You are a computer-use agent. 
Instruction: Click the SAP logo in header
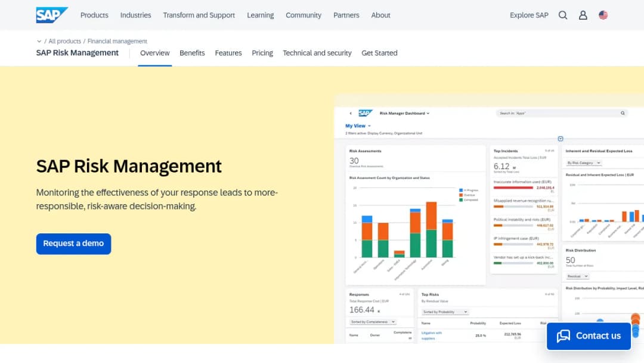click(x=52, y=15)
